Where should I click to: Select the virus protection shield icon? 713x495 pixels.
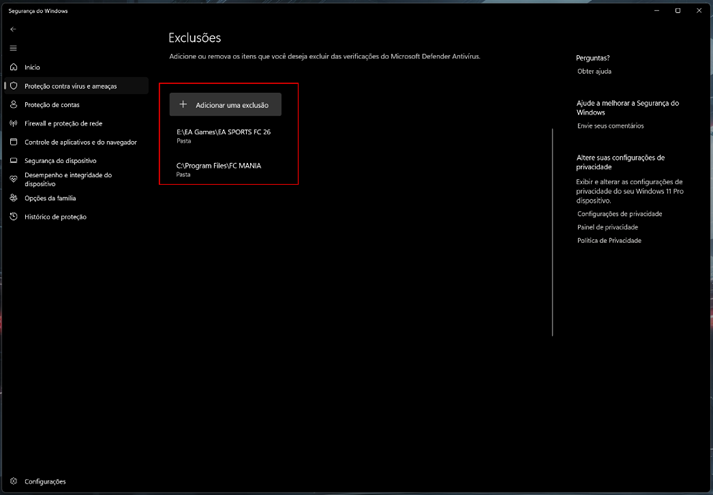click(x=13, y=86)
